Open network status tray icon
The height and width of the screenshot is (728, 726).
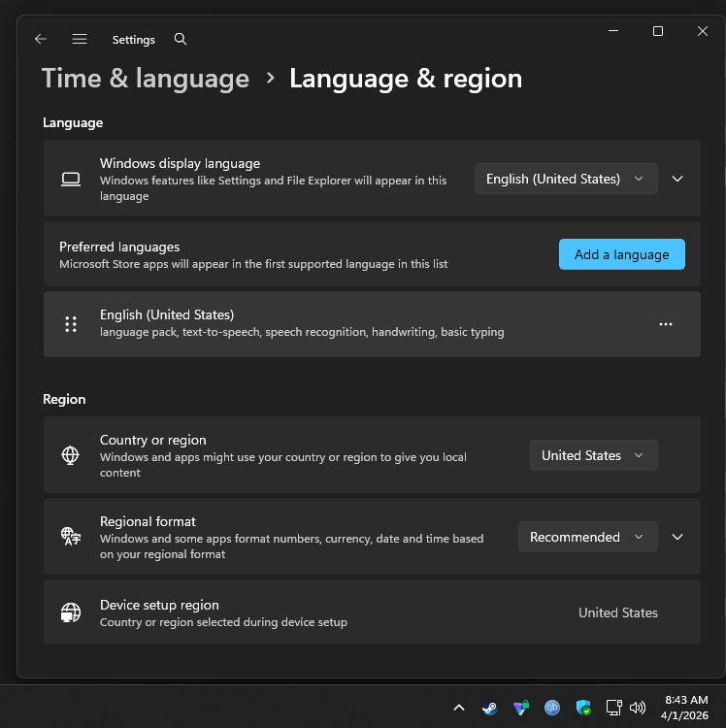pos(613,708)
